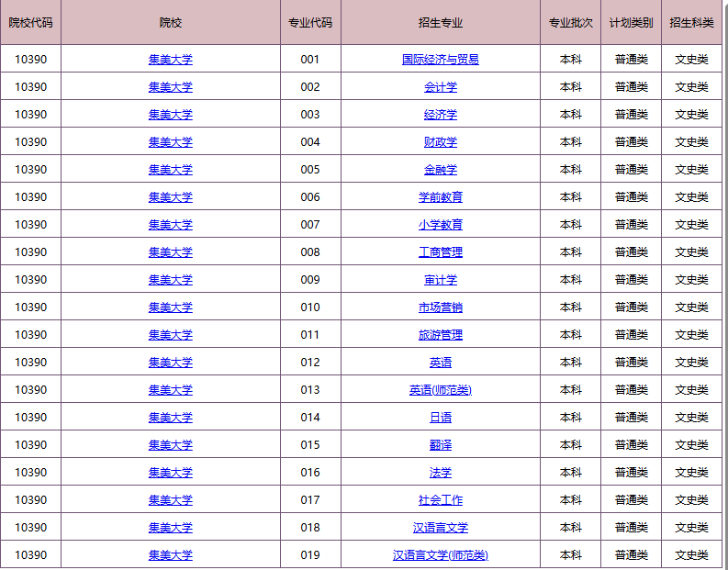Select 文史类 cell in the 社会工作 row

[x=691, y=500]
